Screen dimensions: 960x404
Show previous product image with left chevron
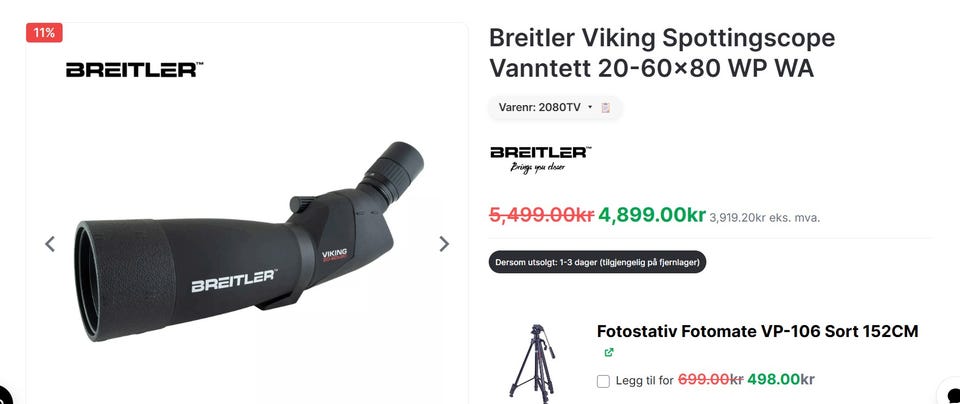pos(50,244)
